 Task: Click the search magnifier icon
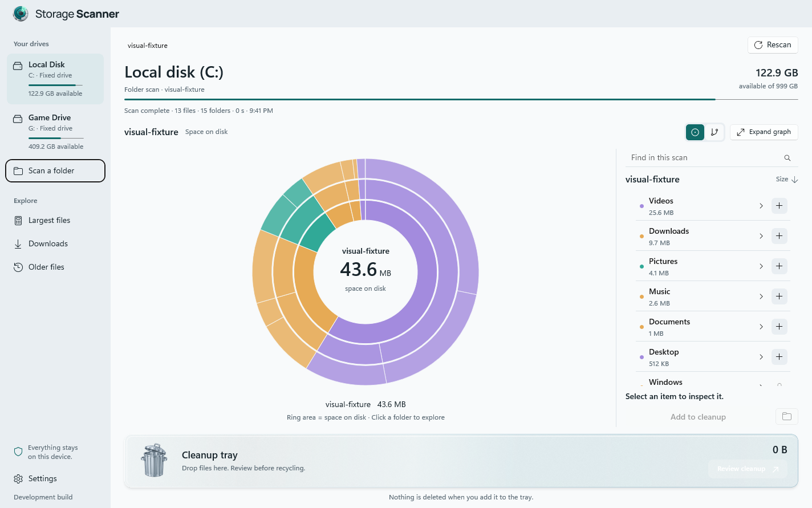[787, 158]
